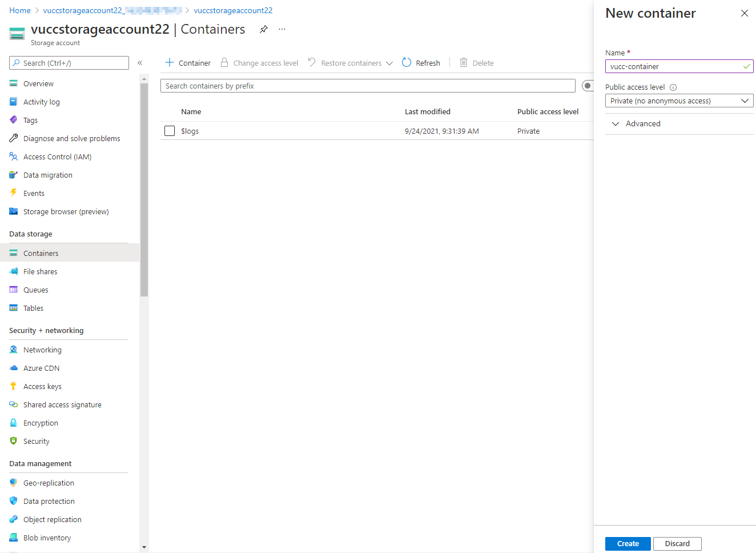Screen dimensions: 756x553
Task: Click the Tags icon
Action: click(13, 120)
